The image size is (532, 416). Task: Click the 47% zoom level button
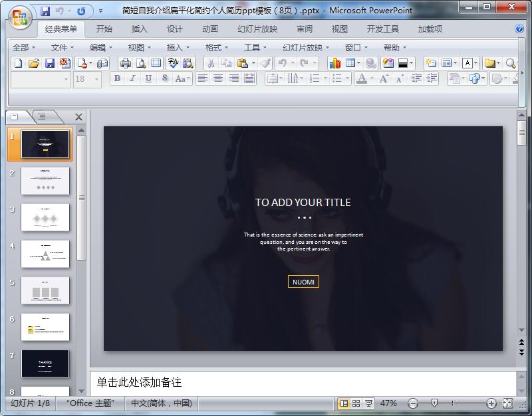click(388, 403)
